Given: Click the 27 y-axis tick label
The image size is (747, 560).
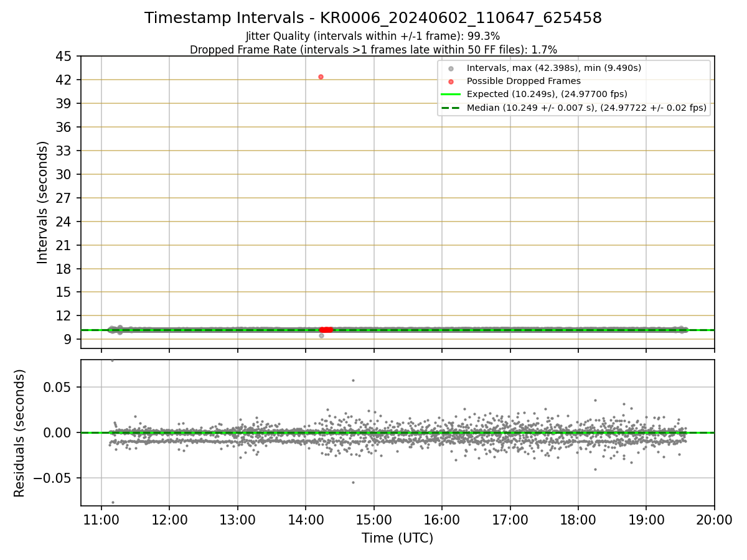Looking at the screenshot, I should coord(64,198).
